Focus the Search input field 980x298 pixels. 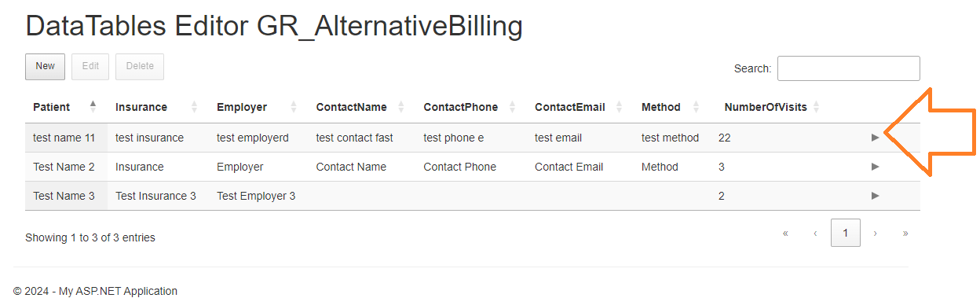click(848, 68)
